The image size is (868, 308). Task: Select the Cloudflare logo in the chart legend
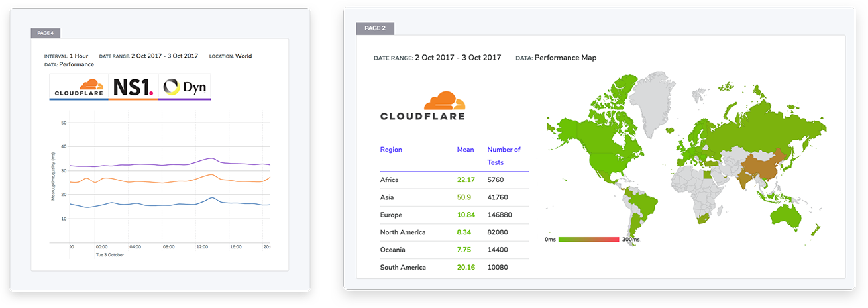pos(79,87)
